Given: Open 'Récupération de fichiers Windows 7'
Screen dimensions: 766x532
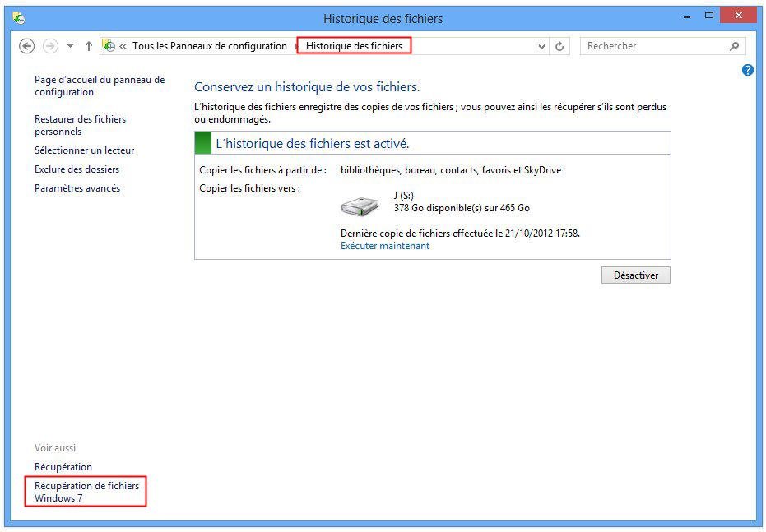Looking at the screenshot, I should pyautogui.click(x=86, y=492).
